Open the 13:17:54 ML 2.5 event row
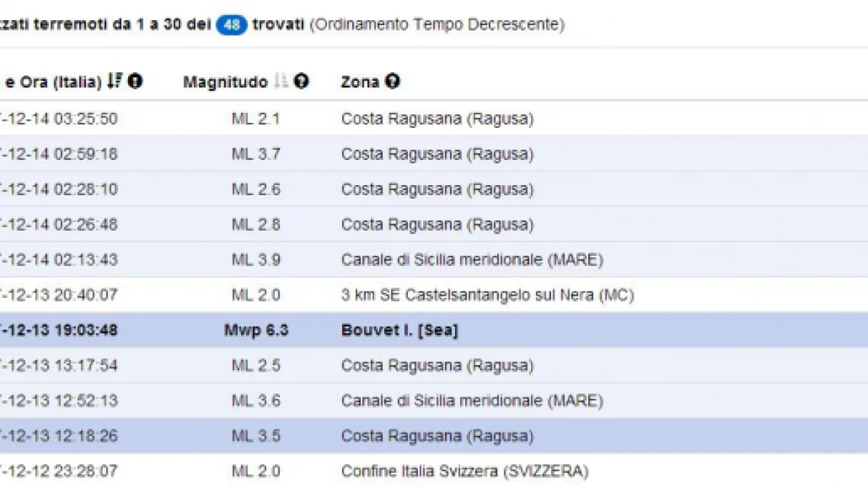This screenshot has width=868, height=488. 437,365
